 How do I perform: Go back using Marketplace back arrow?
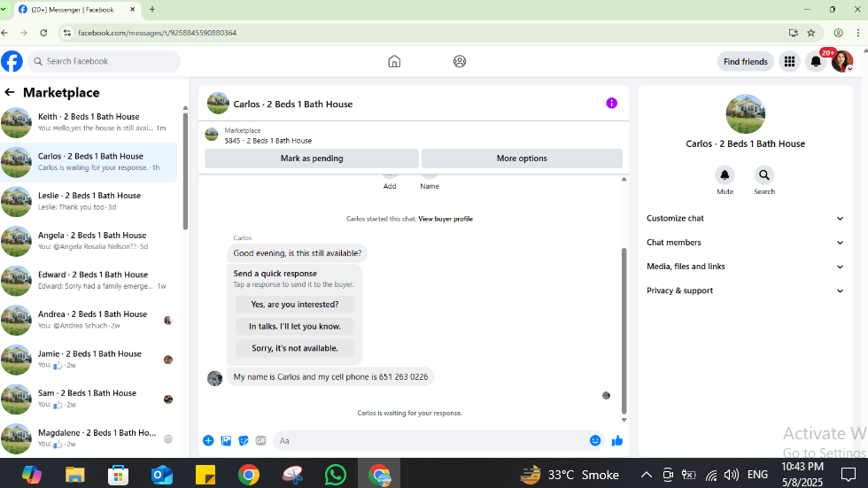click(x=10, y=92)
